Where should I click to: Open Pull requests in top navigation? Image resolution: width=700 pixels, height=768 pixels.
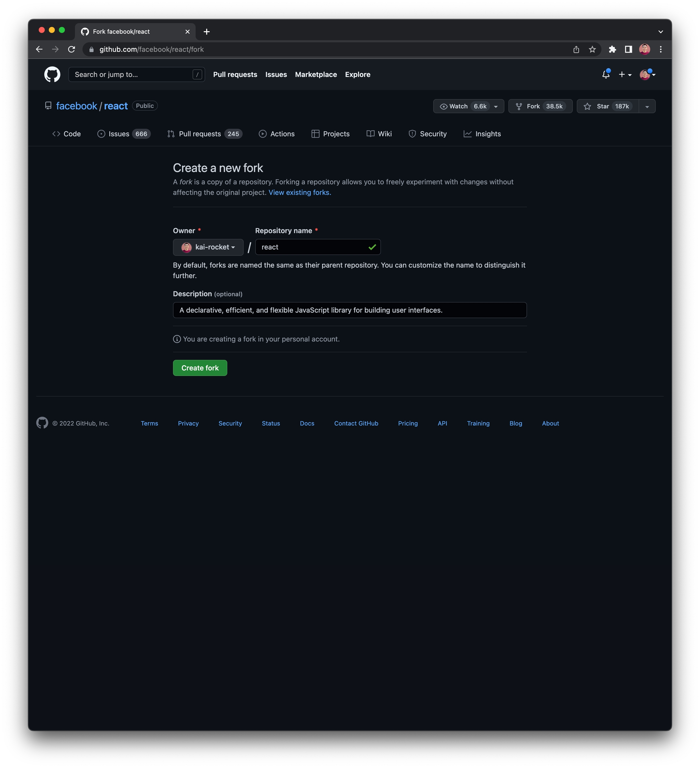pos(235,75)
